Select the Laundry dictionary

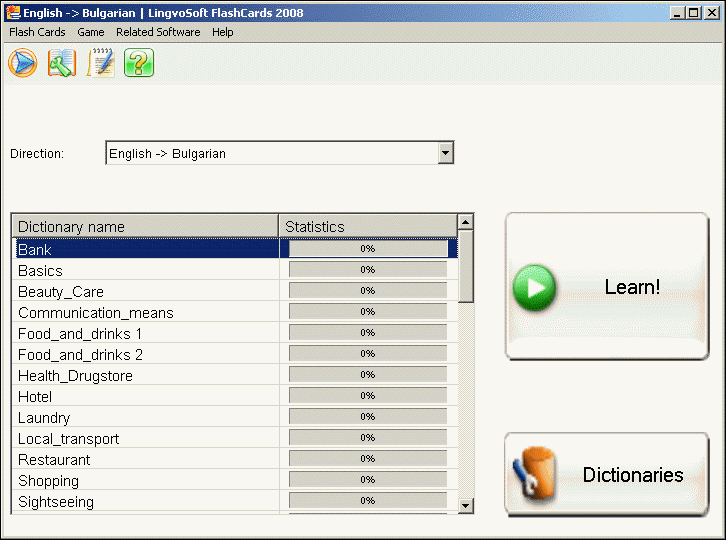(x=235, y=417)
